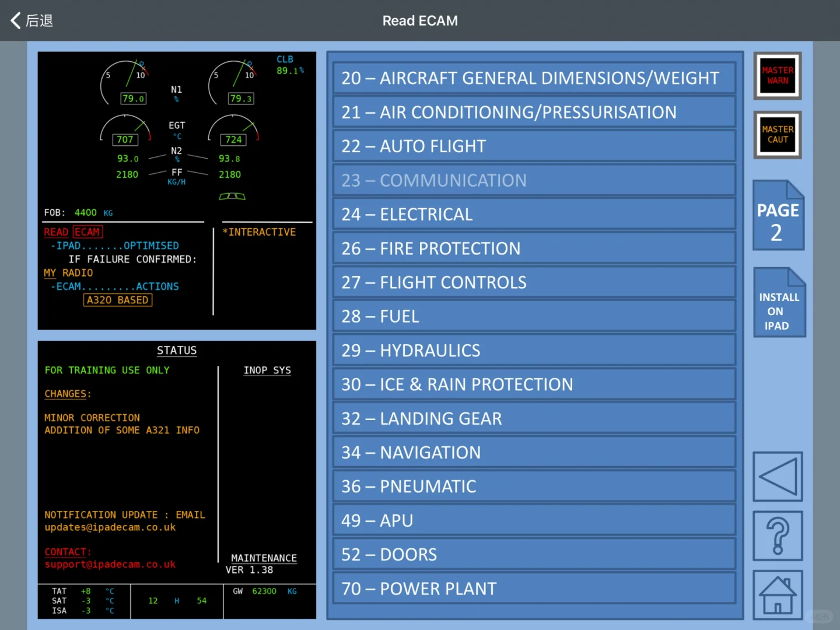Select the A320 BASED setting
Viewport: 840px width, 630px height.
coord(118,300)
